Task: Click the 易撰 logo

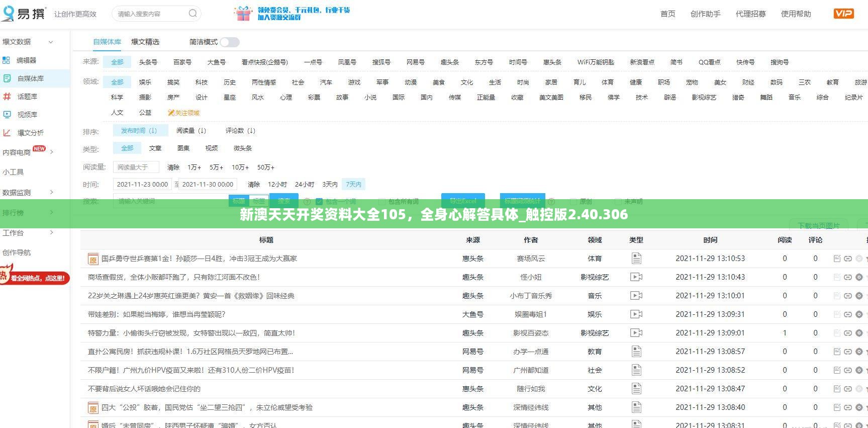Action: [24, 13]
